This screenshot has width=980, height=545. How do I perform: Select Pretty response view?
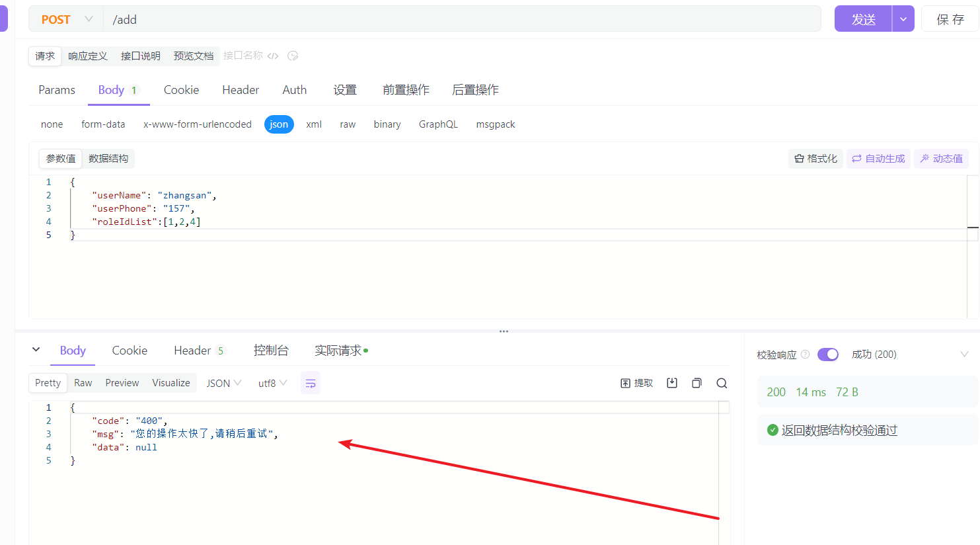pyautogui.click(x=48, y=383)
